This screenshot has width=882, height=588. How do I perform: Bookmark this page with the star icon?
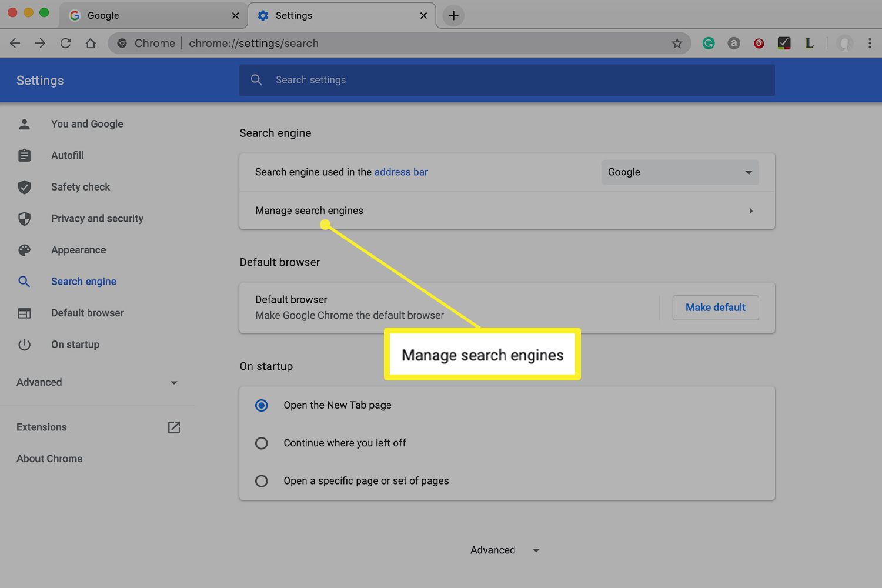[677, 44]
